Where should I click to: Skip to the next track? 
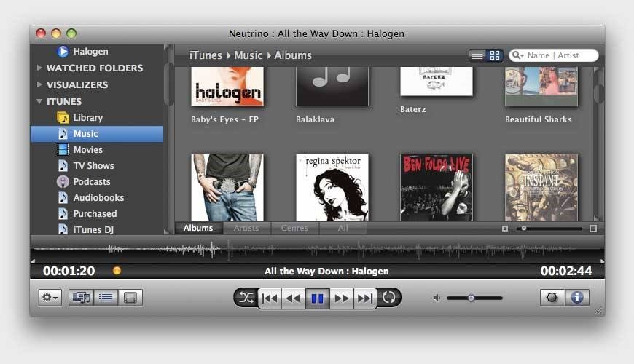pyautogui.click(x=365, y=298)
